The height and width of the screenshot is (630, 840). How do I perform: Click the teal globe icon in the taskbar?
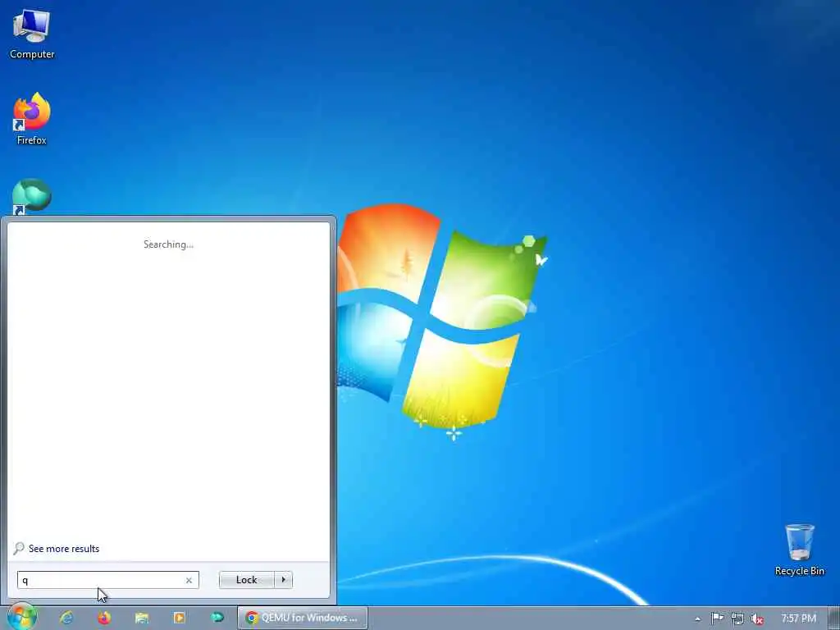pos(217,618)
